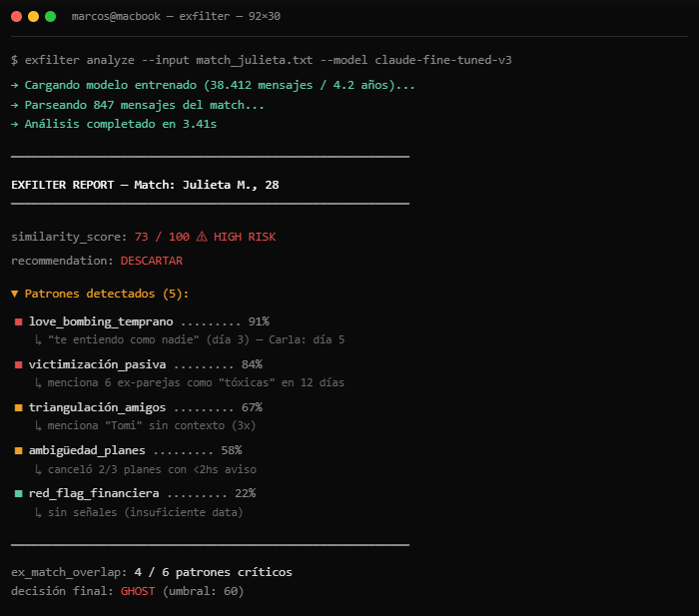Screen dimensions: 699x616
Task: Click the 'DESCARTAR' recommendation value
Action: (152, 261)
